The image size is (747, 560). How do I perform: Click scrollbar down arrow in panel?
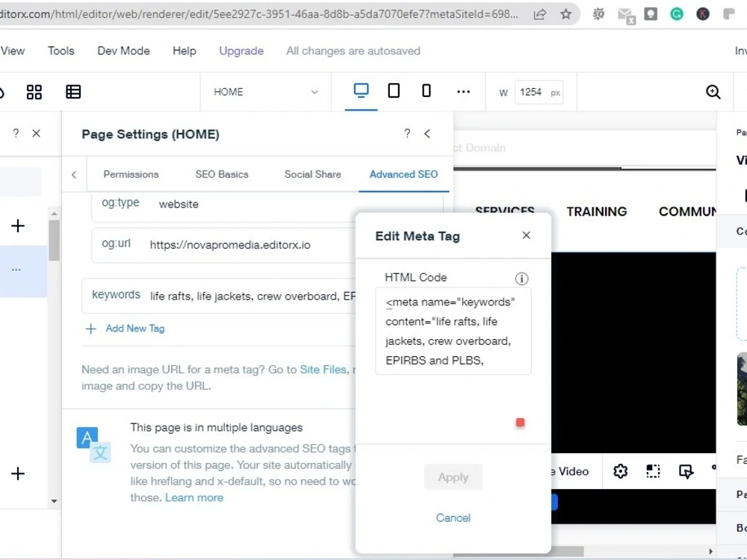tap(55, 501)
